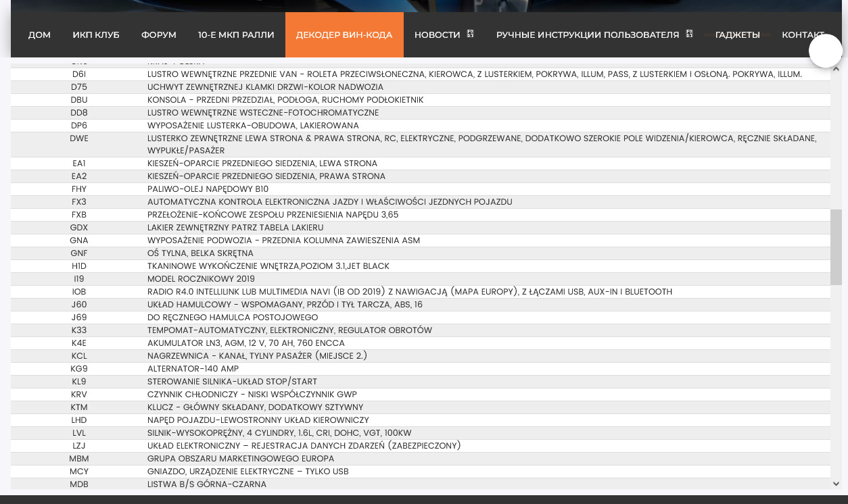Click description ALTERNATOR-140 AMP

coord(193,369)
